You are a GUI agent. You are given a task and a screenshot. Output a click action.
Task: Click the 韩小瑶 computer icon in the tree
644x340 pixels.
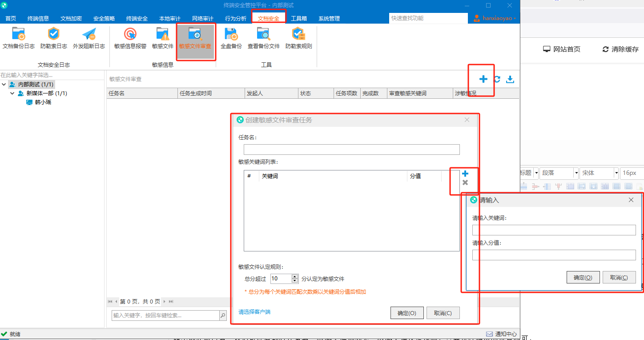coord(29,102)
